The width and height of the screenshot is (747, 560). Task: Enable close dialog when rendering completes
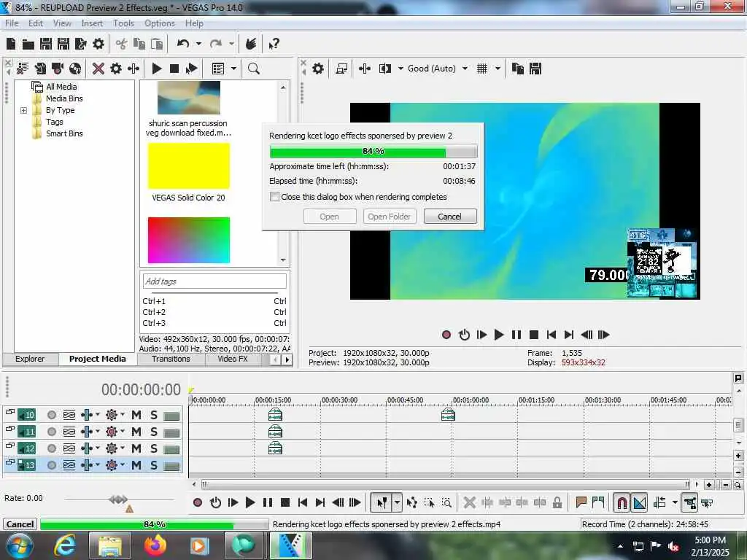[x=274, y=197]
